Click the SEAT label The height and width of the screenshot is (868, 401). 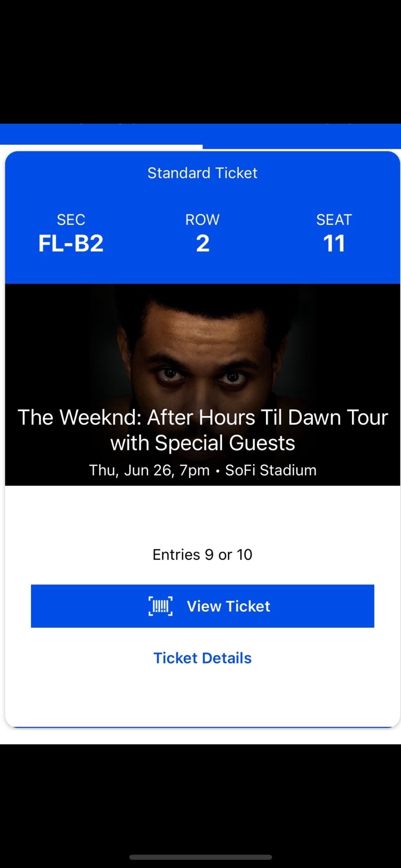pyautogui.click(x=334, y=220)
